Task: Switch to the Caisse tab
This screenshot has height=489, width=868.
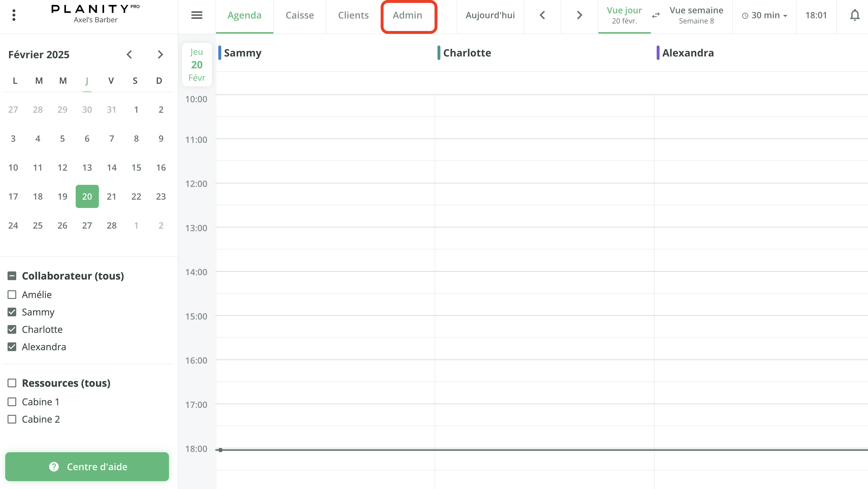Action: tap(299, 15)
